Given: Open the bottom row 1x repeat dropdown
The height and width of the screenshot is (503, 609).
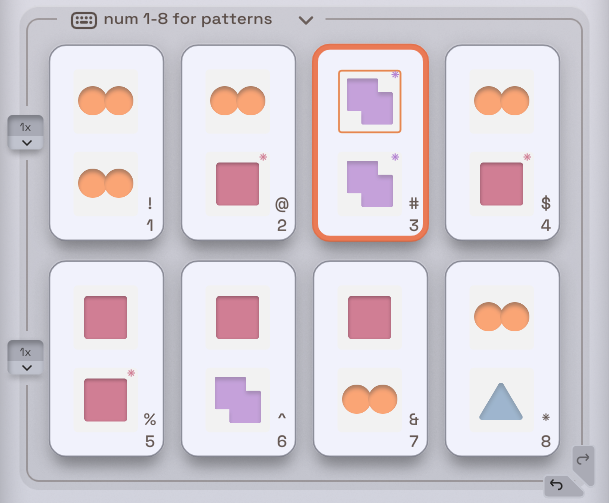Looking at the screenshot, I should pyautogui.click(x=26, y=358).
